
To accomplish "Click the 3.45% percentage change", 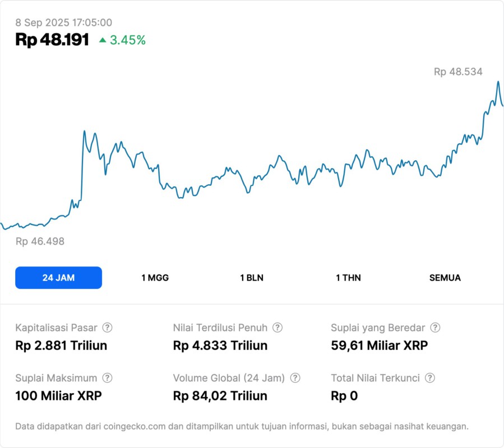I will [x=128, y=40].
